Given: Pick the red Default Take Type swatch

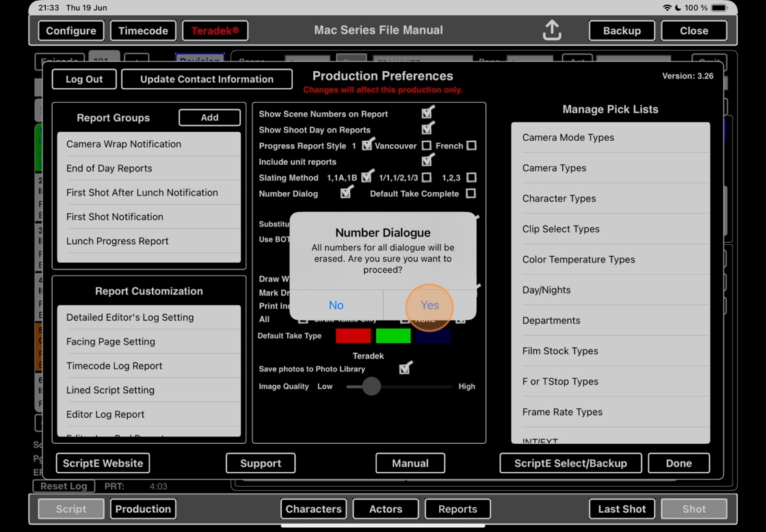Looking at the screenshot, I should [x=353, y=336].
